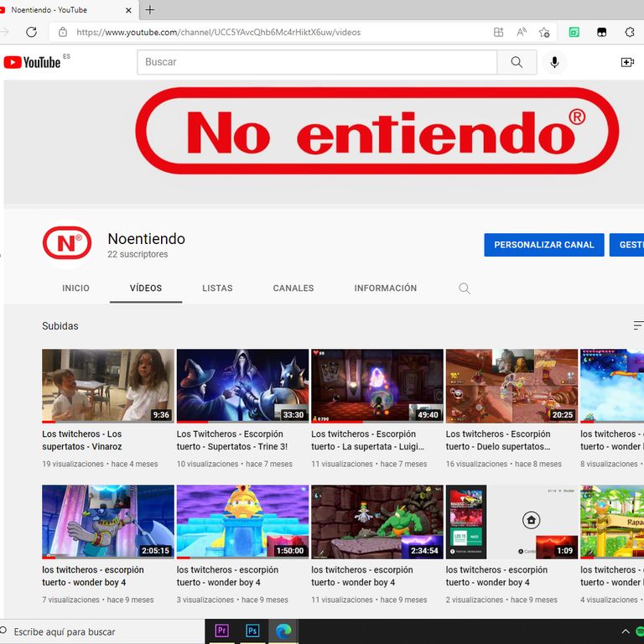Open wonder boy 4 title with 3 visualizaciones
The image size is (644, 644).
tap(227, 576)
